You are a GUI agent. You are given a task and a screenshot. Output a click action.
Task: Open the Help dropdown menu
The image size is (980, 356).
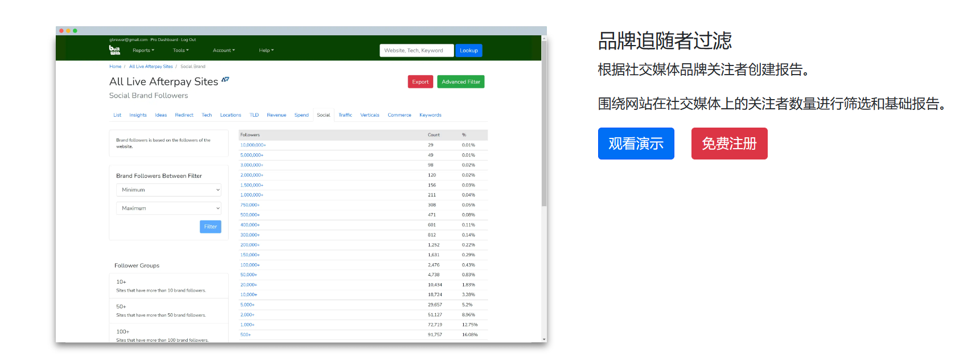tap(266, 51)
